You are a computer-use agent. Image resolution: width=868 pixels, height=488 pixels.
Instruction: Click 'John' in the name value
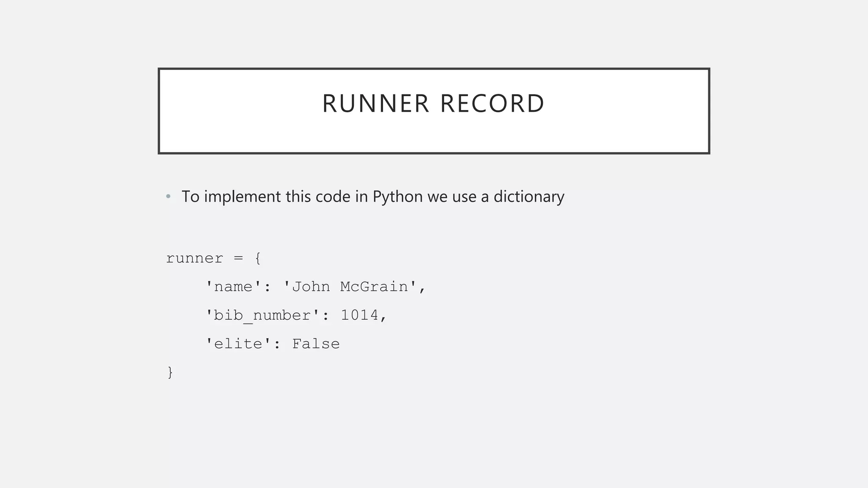311,287
